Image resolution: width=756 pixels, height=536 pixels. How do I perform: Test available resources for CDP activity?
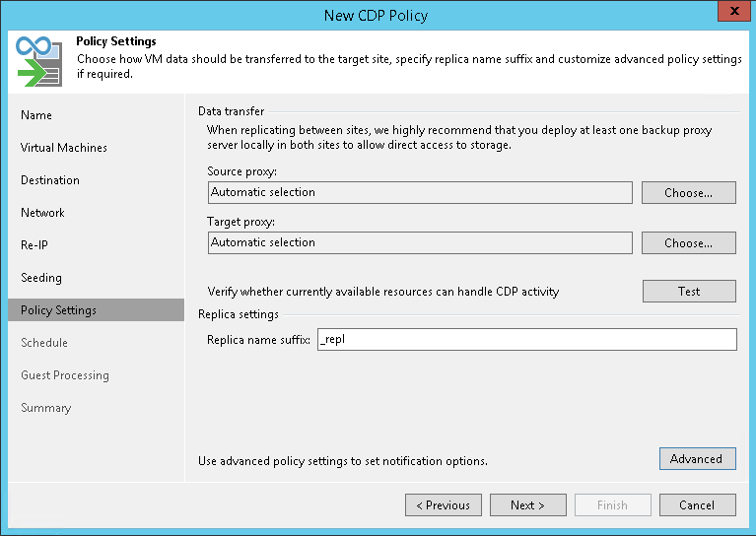[688, 292]
